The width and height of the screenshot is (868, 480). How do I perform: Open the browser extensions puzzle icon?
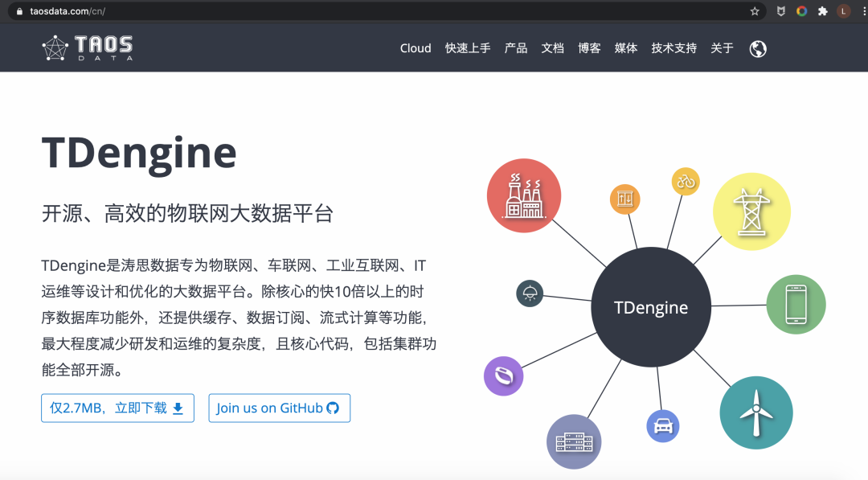tap(823, 11)
